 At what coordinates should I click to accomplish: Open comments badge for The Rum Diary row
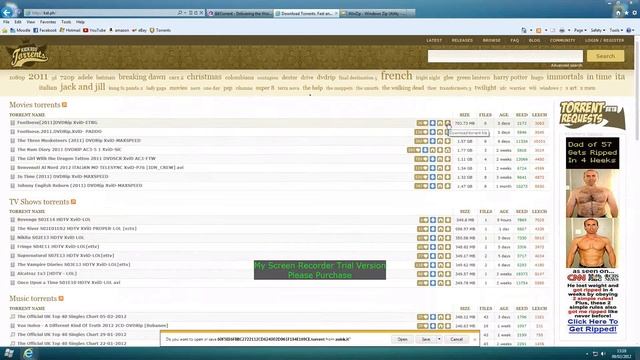click(x=414, y=150)
